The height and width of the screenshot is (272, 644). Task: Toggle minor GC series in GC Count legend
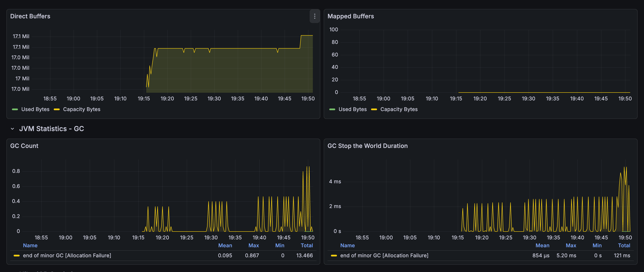[67, 256]
